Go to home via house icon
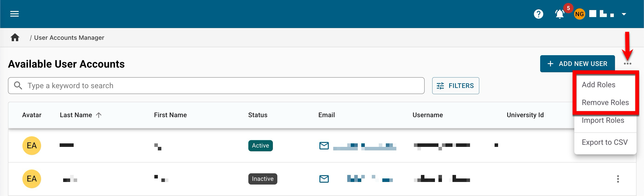Image resolution: width=644 pixels, height=196 pixels. pyautogui.click(x=15, y=37)
